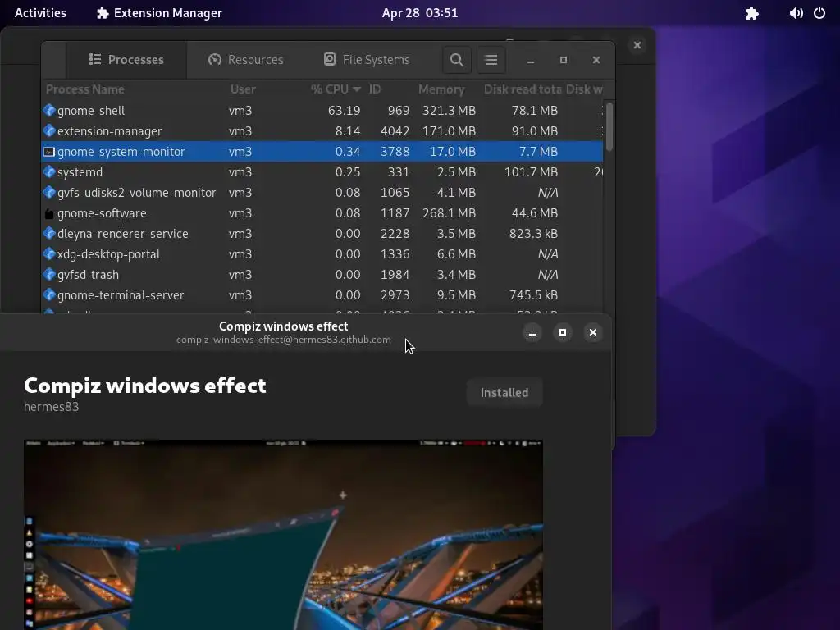Minimize the Compiz windows effect window
Viewport: 840px width, 630px height.
pos(532,333)
